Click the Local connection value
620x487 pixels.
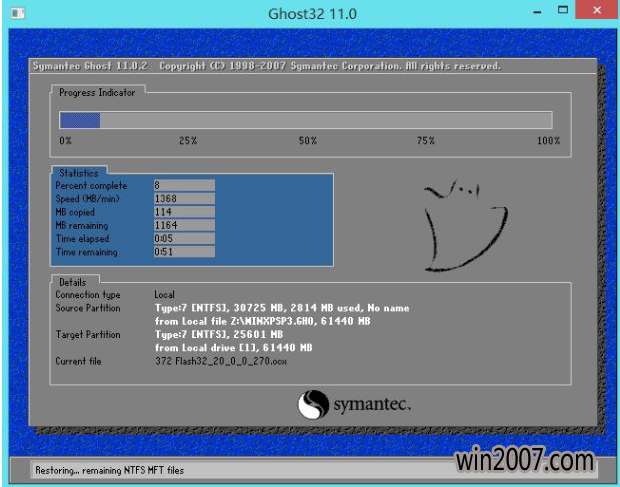click(164, 295)
